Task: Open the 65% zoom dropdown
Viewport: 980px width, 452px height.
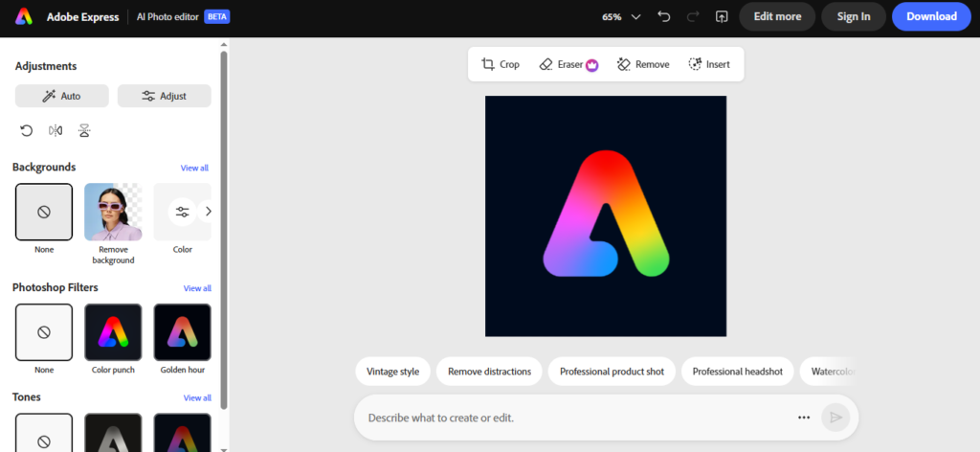Action: pos(621,17)
